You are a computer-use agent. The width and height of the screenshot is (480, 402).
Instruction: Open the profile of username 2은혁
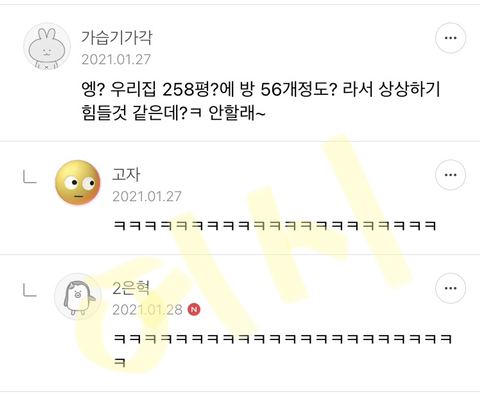coord(131,288)
